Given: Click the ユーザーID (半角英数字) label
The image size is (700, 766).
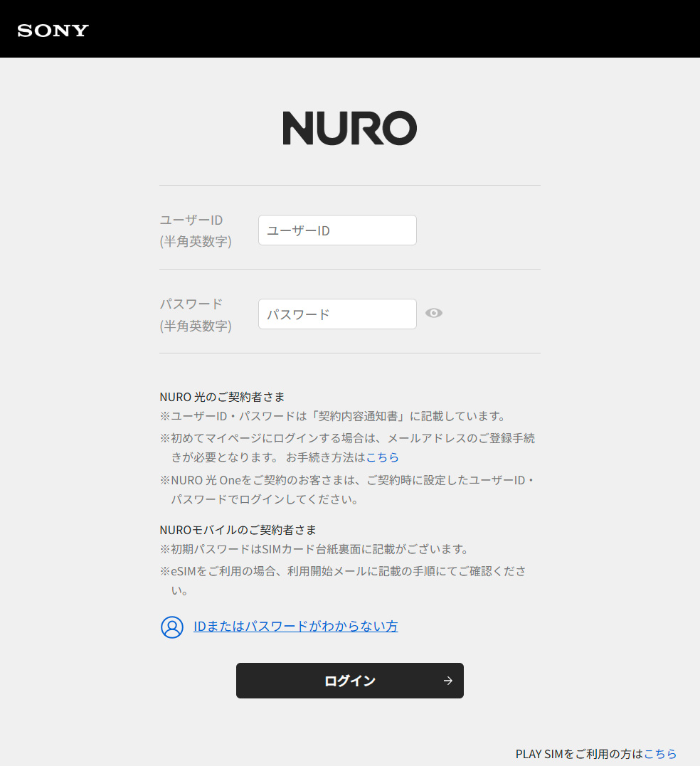Looking at the screenshot, I should (196, 230).
